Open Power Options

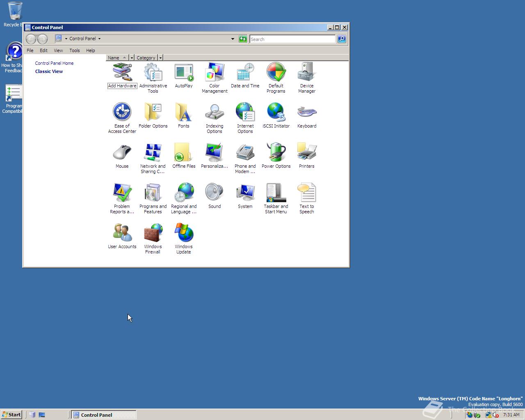pyautogui.click(x=276, y=156)
